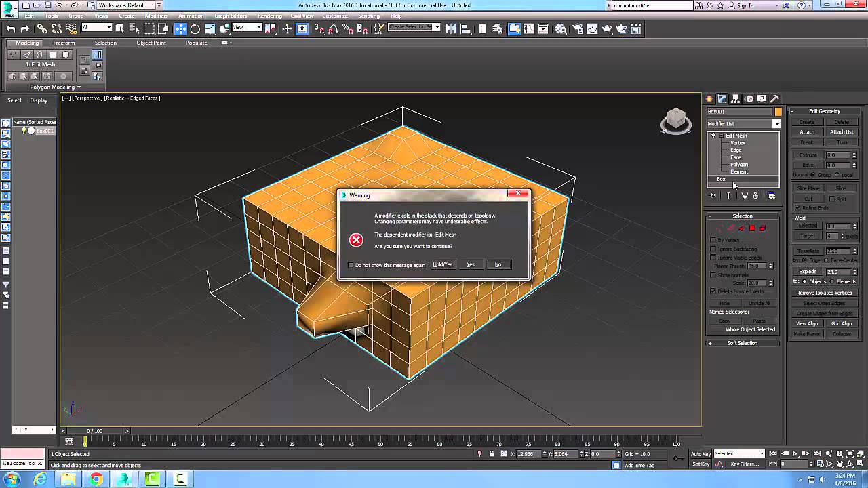Select the Select and Link tool

point(42,28)
